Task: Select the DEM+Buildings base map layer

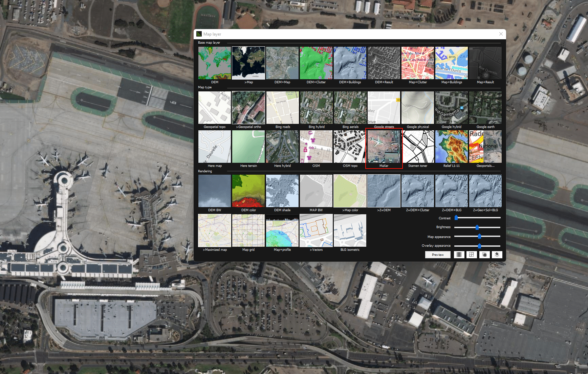Action: coord(350,63)
